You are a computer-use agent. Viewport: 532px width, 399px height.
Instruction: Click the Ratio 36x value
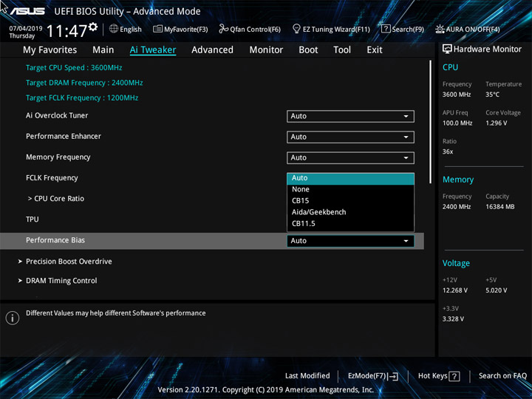pyautogui.click(x=448, y=152)
